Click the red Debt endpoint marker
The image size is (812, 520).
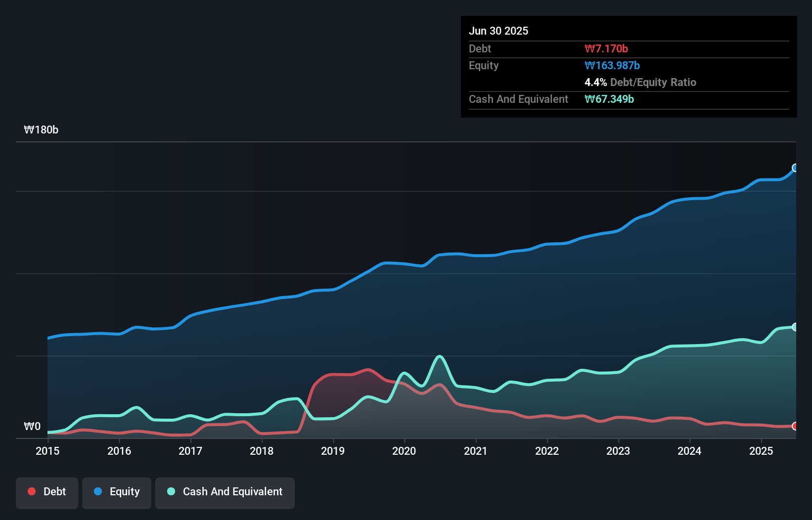[x=795, y=426]
